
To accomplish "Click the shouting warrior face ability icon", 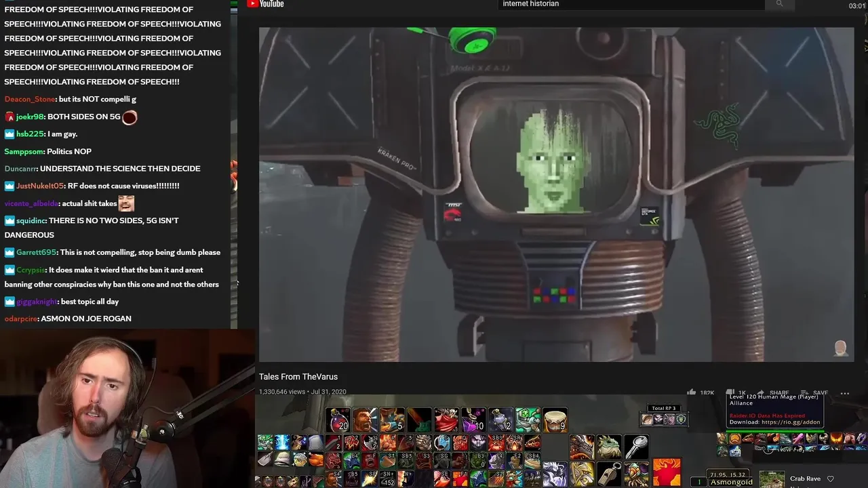I will click(365, 420).
